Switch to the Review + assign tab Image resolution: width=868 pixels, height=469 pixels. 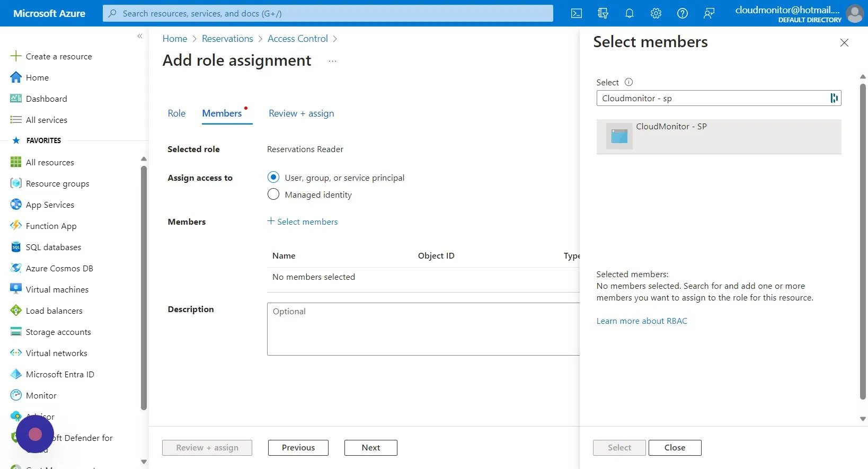point(302,113)
